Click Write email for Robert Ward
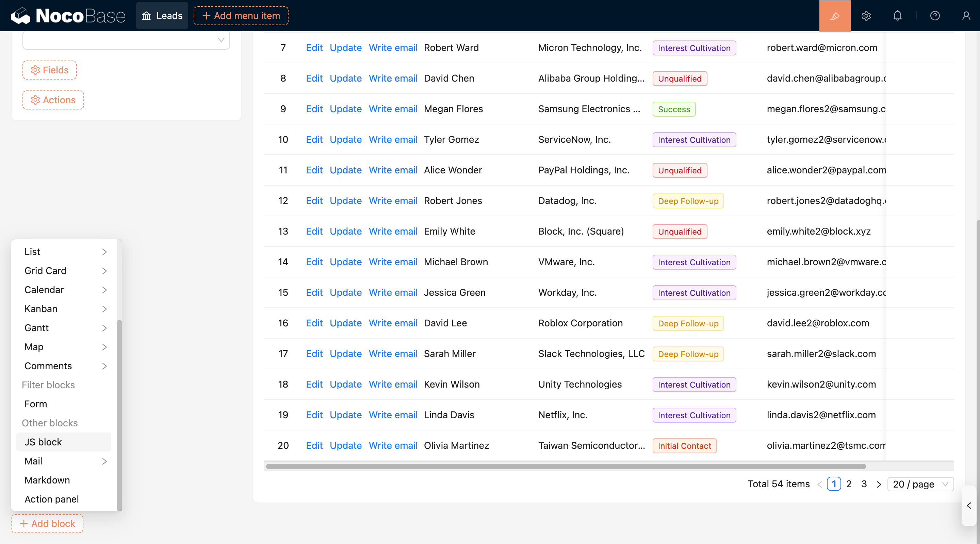The image size is (980, 544). click(x=393, y=48)
